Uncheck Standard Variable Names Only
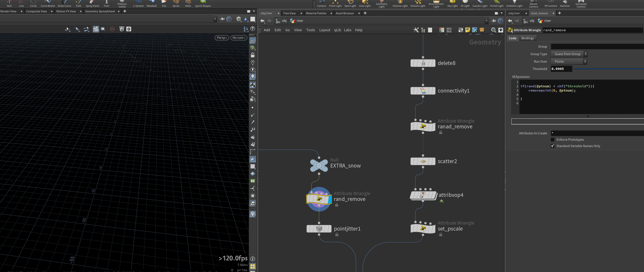644x272 pixels. click(552, 146)
